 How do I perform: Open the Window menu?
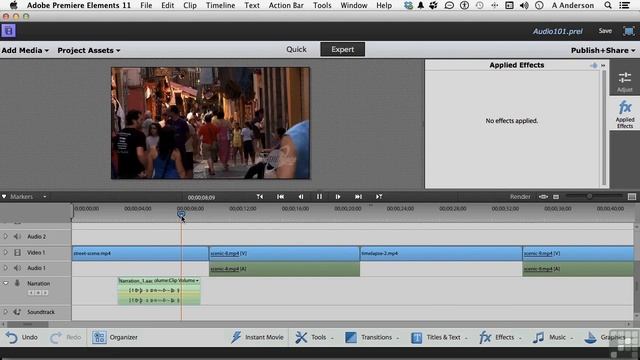coord(353,5)
